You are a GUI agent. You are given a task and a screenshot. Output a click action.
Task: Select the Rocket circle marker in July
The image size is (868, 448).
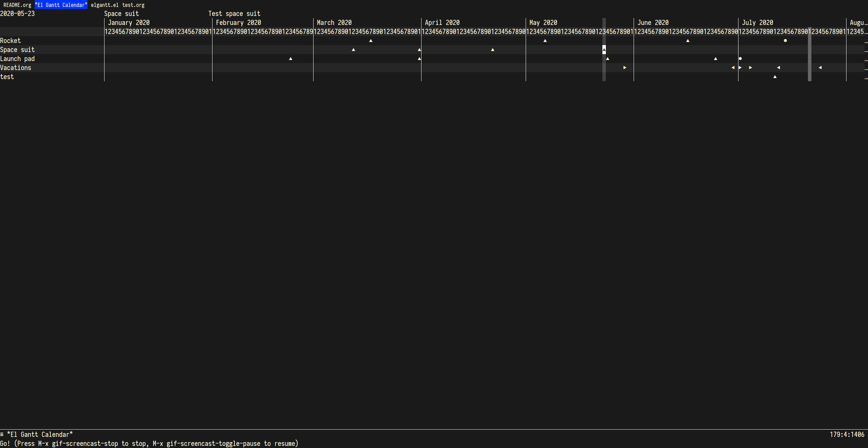coord(785,41)
